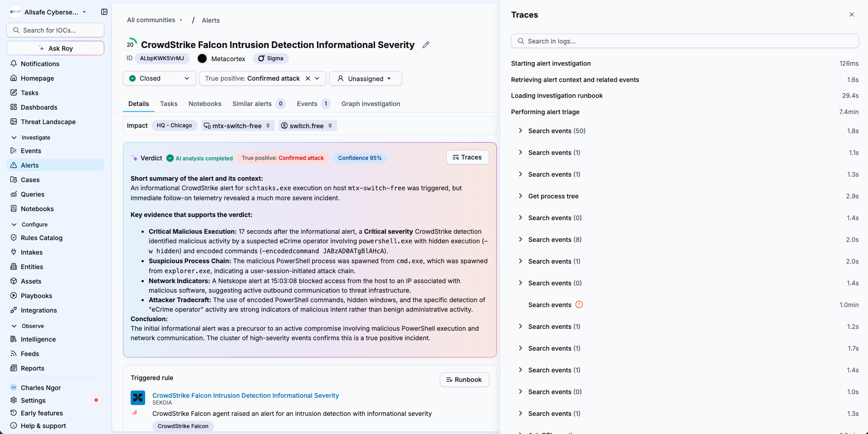Switch to the Details tab
This screenshot has width=868, height=434.
(x=139, y=104)
